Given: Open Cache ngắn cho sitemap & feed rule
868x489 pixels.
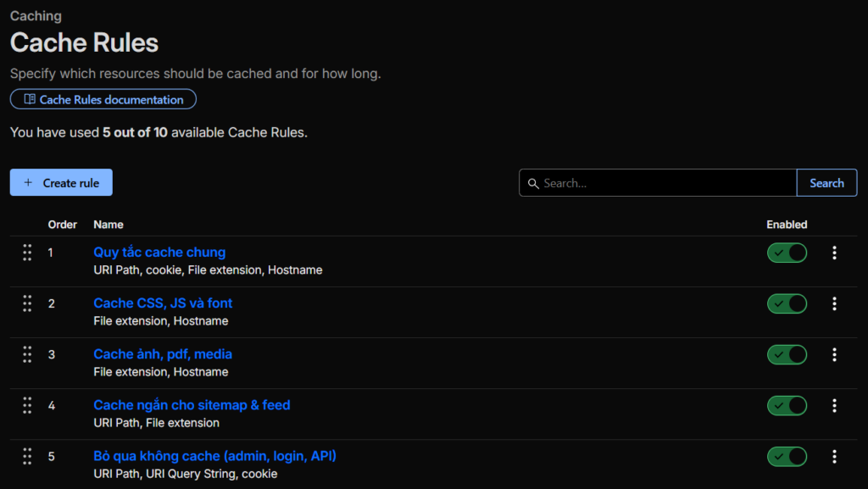Looking at the screenshot, I should tap(192, 404).
